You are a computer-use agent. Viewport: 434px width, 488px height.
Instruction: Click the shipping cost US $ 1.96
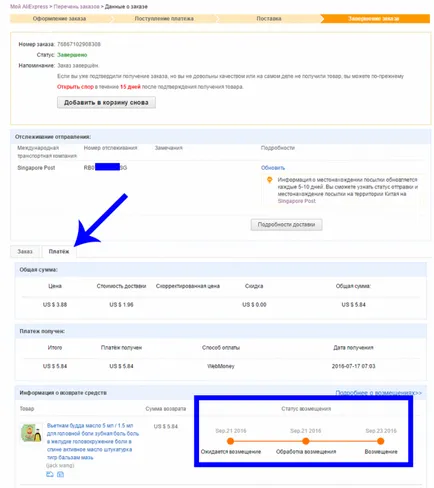[121, 305]
